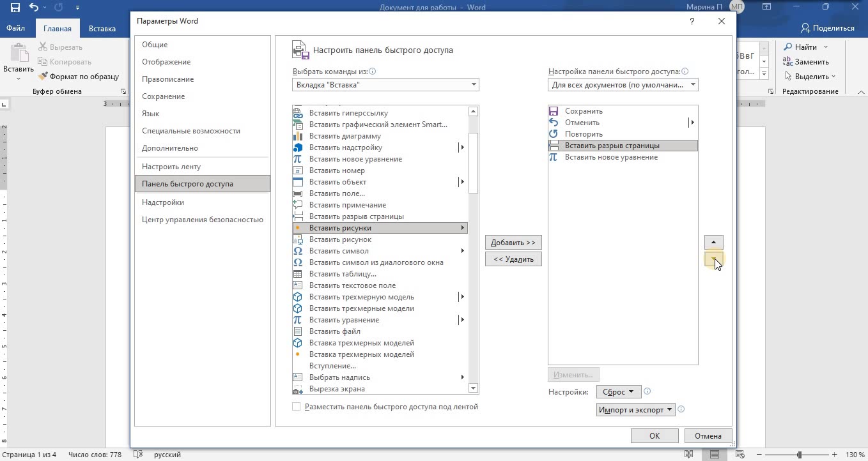The width and height of the screenshot is (868, 461).
Task: Select the Вырезка экрана screenshot icon
Action: pyautogui.click(x=298, y=389)
